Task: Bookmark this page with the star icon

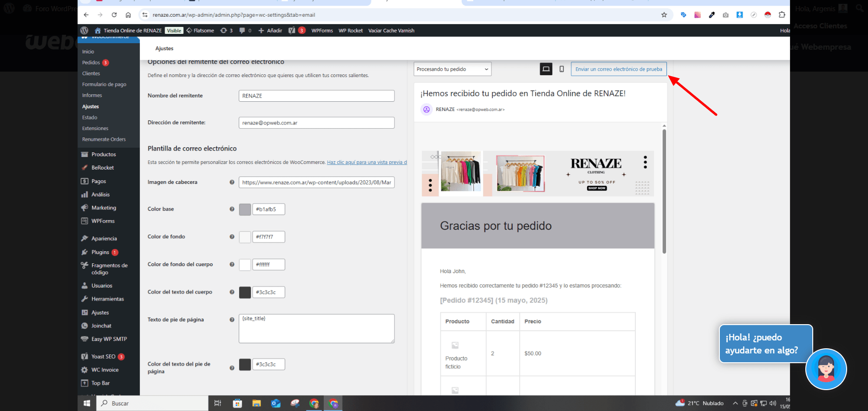Action: pos(664,15)
